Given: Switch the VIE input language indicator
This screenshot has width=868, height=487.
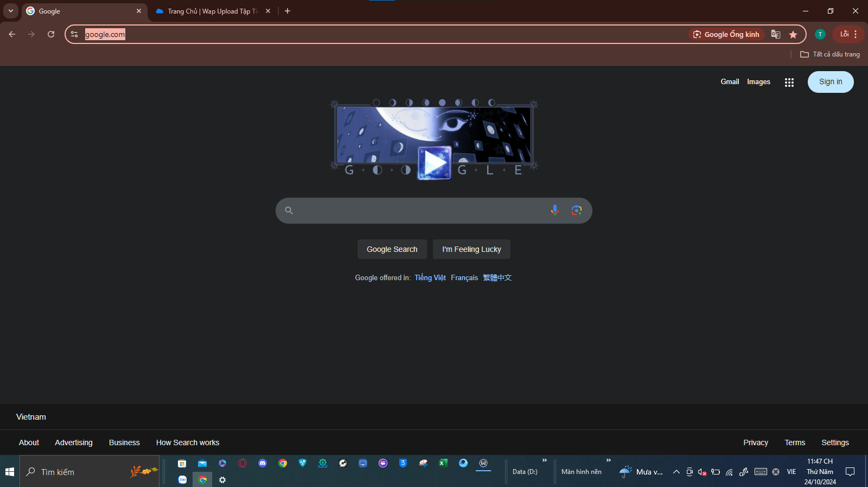Looking at the screenshot, I should coord(792,472).
